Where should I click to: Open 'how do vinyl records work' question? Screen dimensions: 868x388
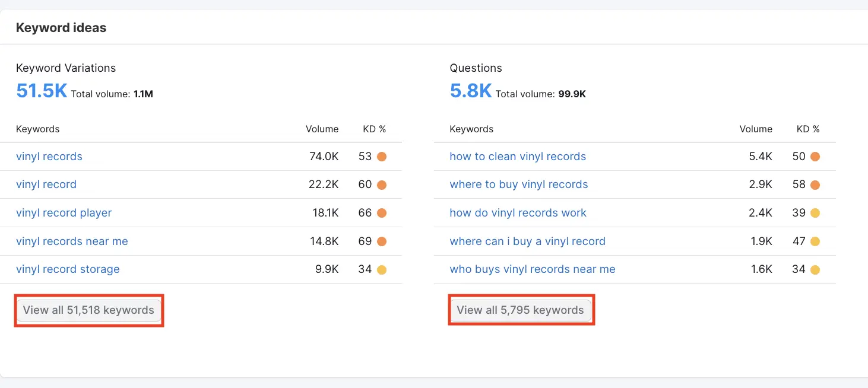[518, 213]
